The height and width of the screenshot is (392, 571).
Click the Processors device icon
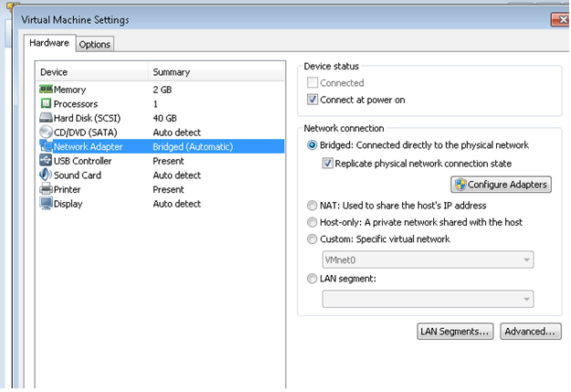[46, 104]
